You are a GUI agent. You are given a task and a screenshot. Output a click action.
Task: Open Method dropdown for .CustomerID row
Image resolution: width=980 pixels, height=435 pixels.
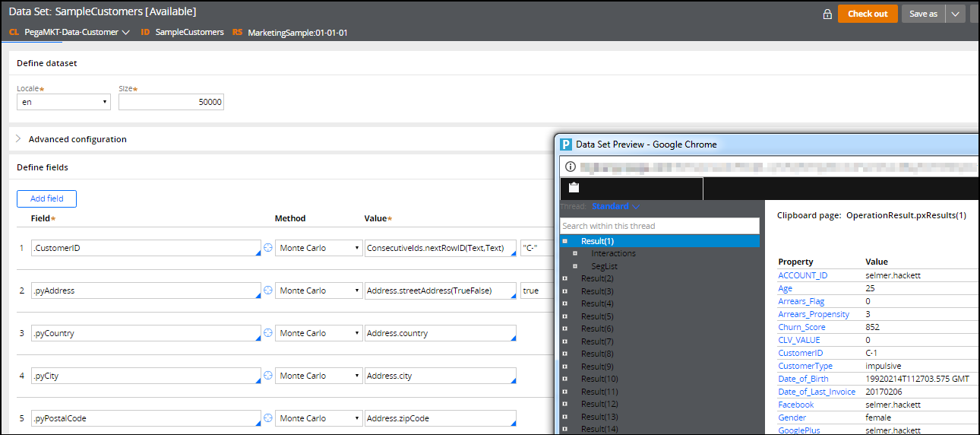click(x=319, y=248)
